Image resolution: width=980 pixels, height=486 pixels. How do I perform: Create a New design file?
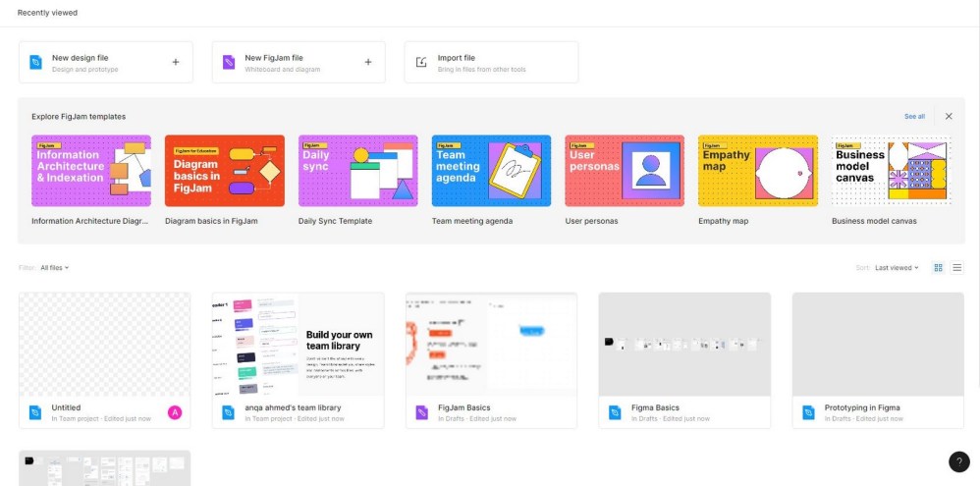[106, 63]
